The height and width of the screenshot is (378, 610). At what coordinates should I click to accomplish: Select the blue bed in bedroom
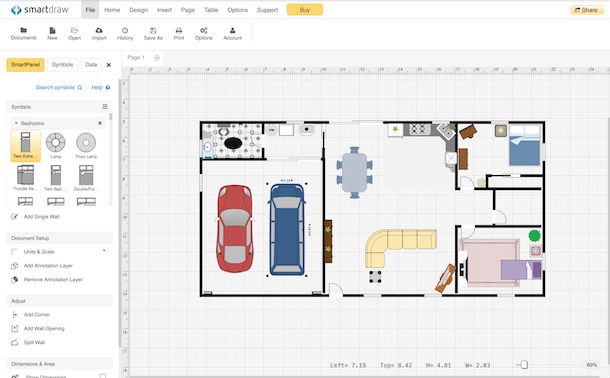point(525,145)
